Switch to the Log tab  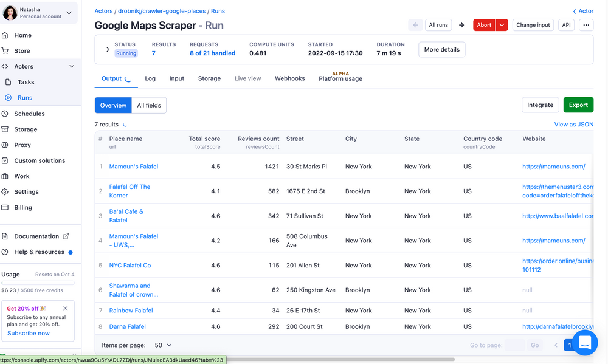(150, 78)
